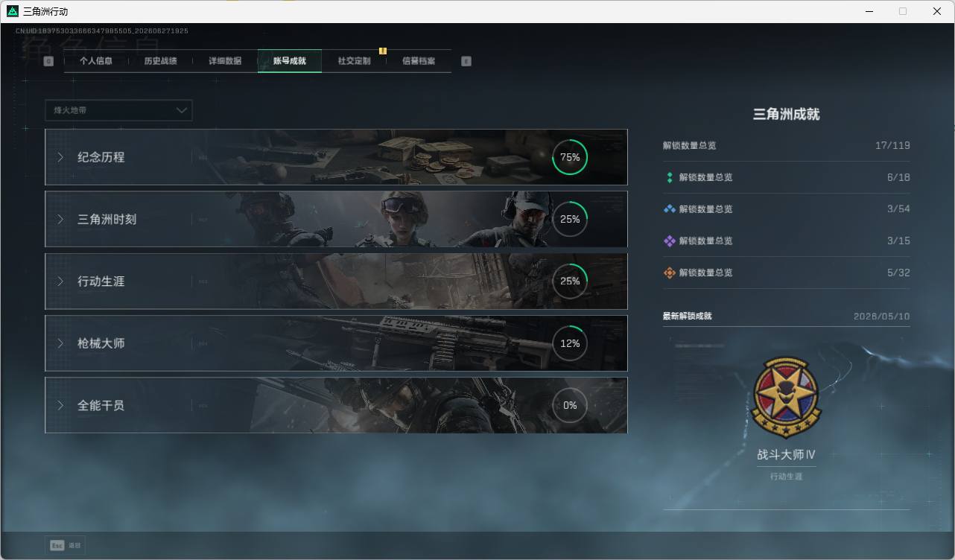Click the green tier icon beside 6/18
This screenshot has height=560, width=955.
tap(669, 177)
